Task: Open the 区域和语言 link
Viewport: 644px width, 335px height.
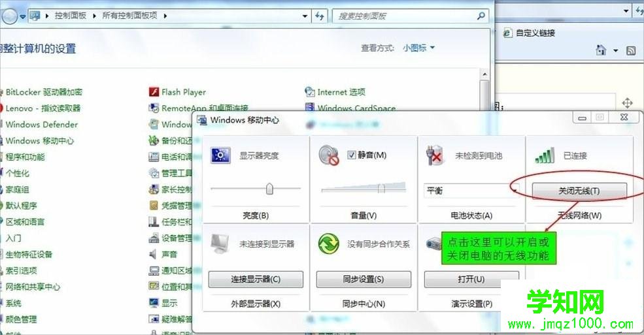Action: tap(25, 222)
